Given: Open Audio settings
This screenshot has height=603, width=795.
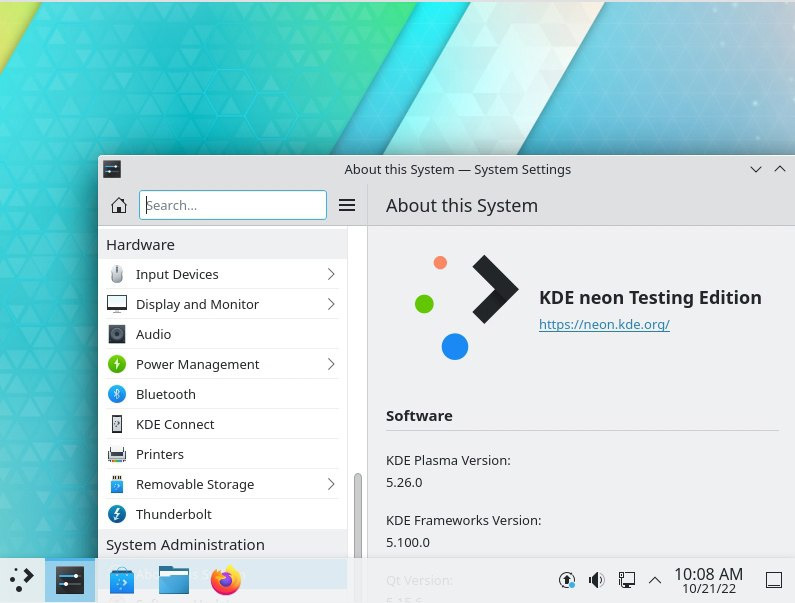Looking at the screenshot, I should [x=153, y=334].
